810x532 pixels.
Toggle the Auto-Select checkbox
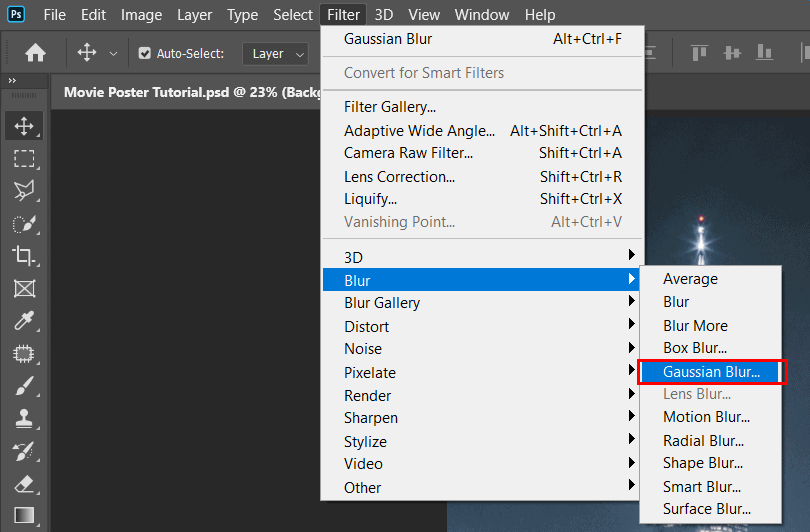(145, 54)
